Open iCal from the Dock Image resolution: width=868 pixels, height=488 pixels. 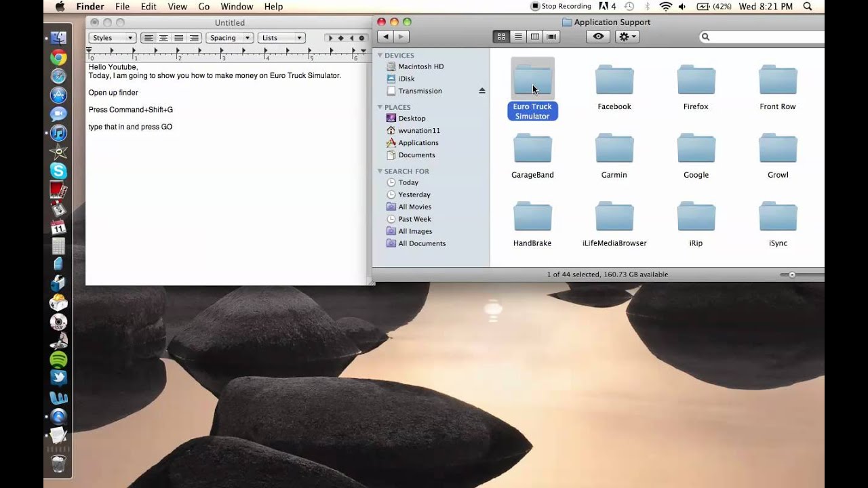click(x=58, y=228)
